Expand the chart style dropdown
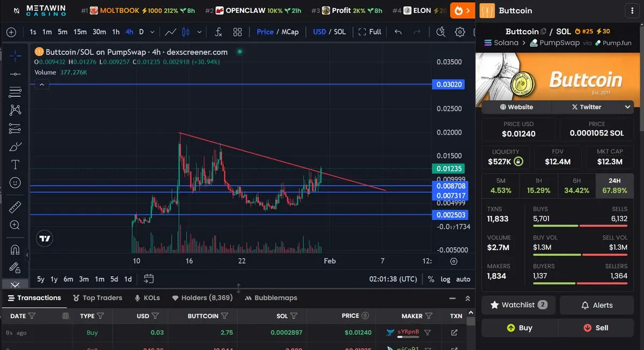 pyautogui.click(x=200, y=32)
